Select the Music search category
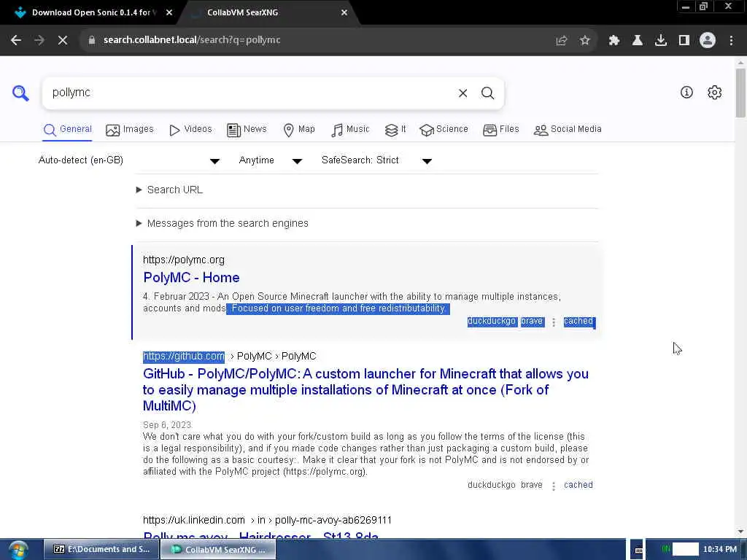 click(x=350, y=130)
